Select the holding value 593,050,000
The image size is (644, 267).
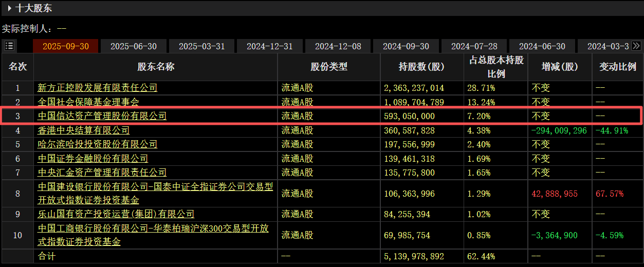coord(410,116)
